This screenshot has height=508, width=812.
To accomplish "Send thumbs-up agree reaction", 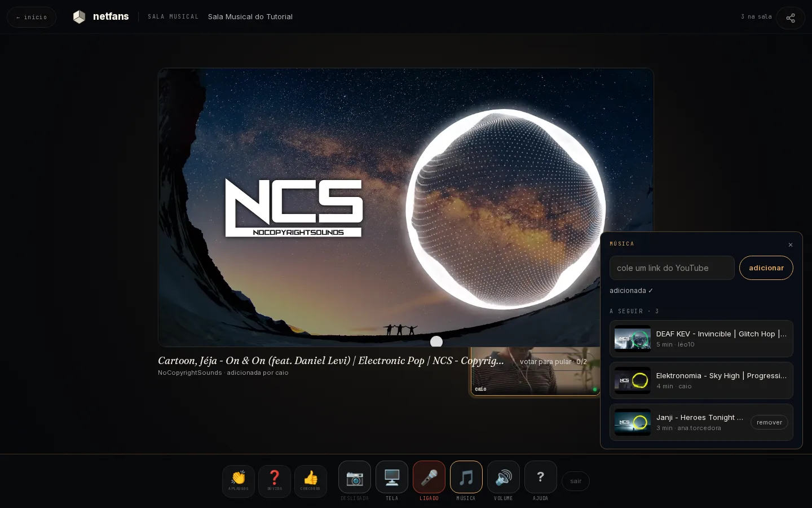I will click(x=311, y=481).
